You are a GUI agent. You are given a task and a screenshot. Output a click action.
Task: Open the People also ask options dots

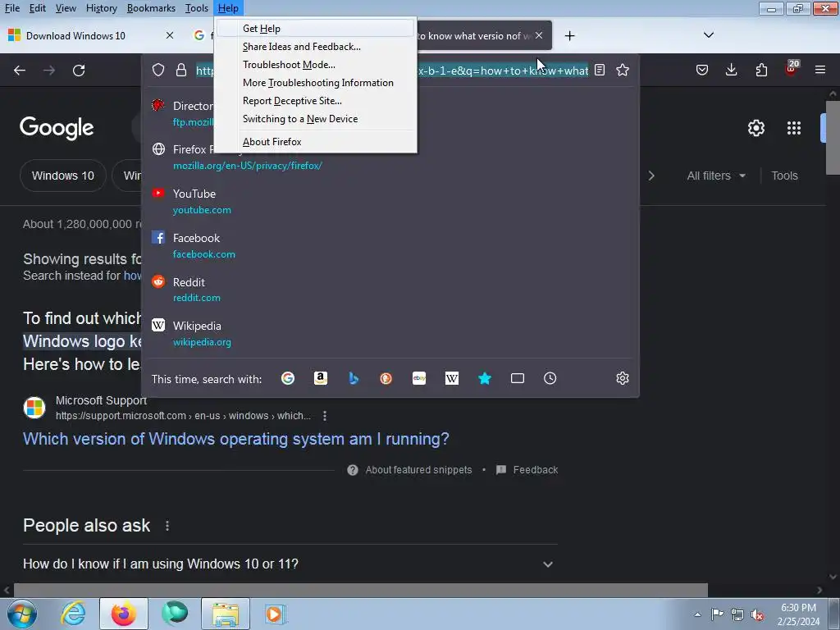[167, 526]
